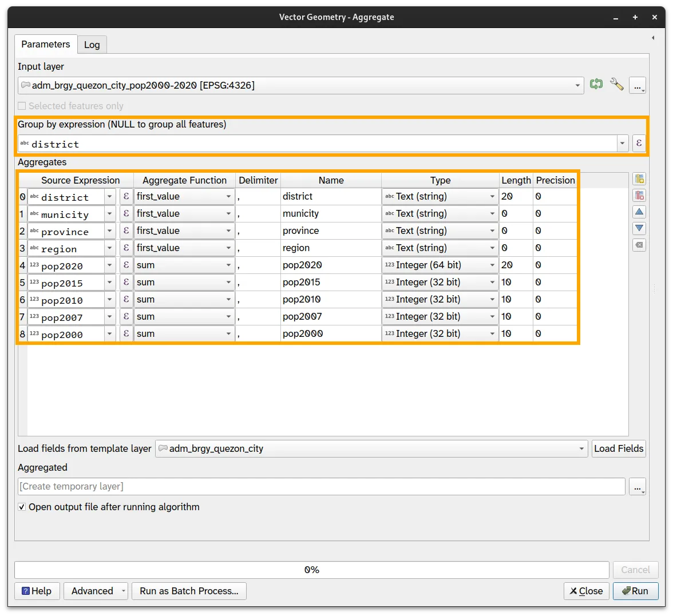
Task: Click the Load Fields button
Action: (619, 448)
